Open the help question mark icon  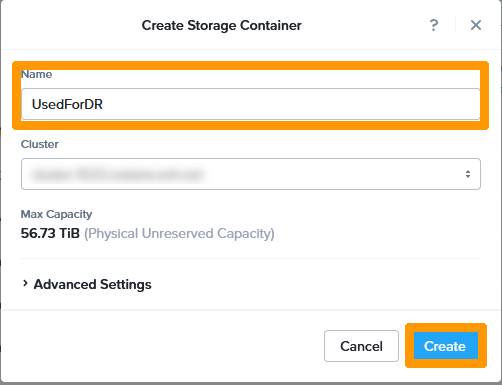click(x=434, y=25)
